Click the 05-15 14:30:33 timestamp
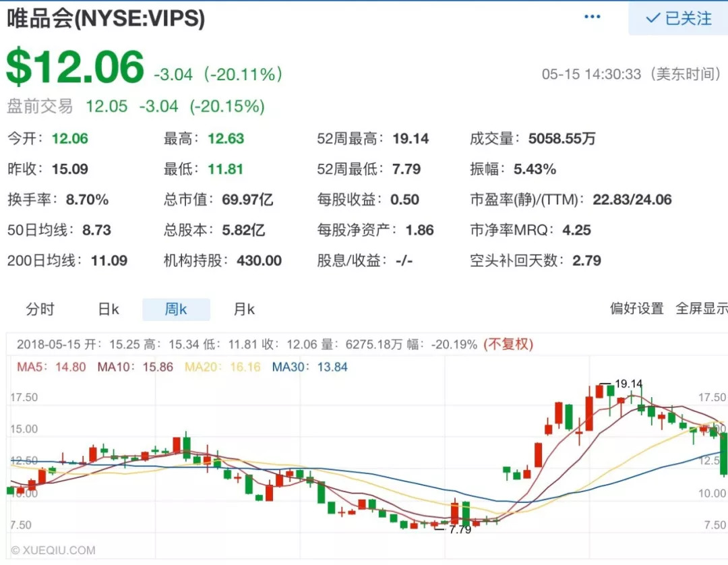The width and height of the screenshot is (728, 565). (591, 74)
